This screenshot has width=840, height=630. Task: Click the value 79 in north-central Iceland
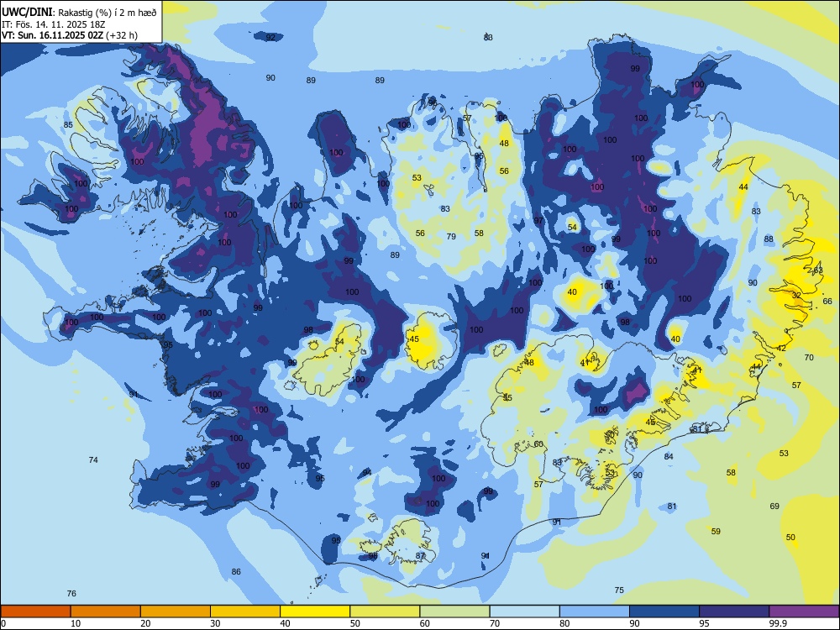pyautogui.click(x=451, y=236)
